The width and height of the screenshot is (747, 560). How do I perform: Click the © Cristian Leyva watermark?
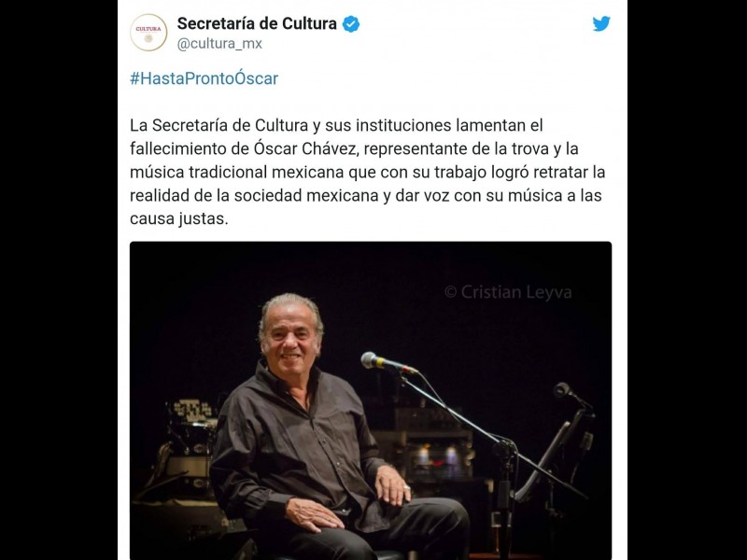click(x=508, y=292)
